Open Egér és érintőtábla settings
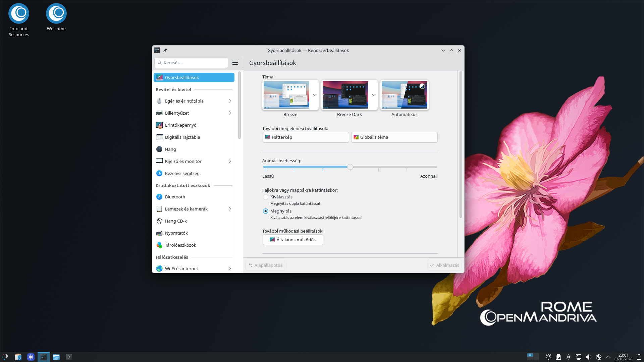This screenshot has width=644, height=362. (194, 101)
